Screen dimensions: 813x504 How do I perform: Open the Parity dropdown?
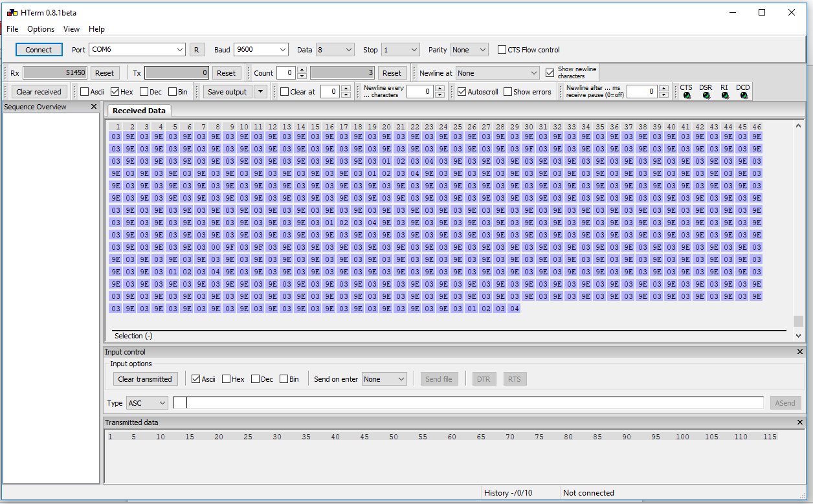469,50
